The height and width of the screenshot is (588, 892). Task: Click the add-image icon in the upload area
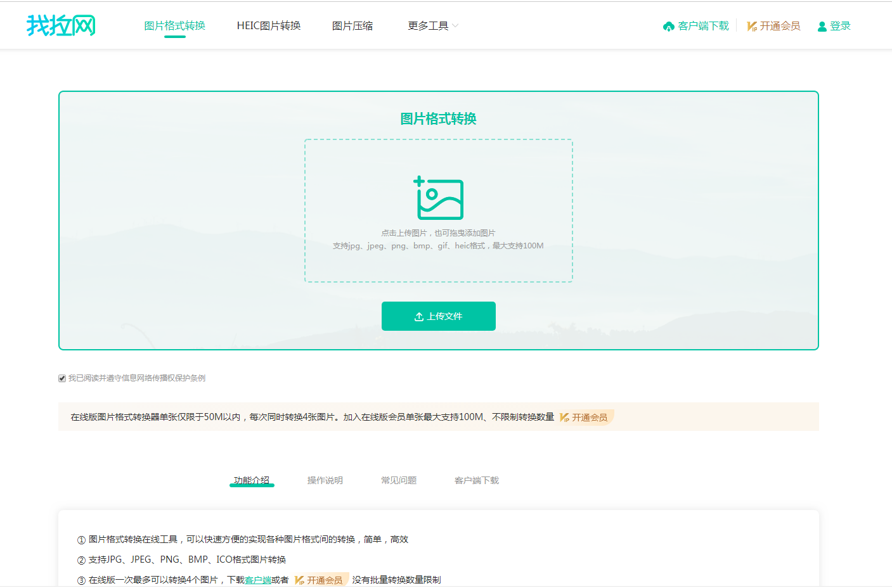point(439,198)
